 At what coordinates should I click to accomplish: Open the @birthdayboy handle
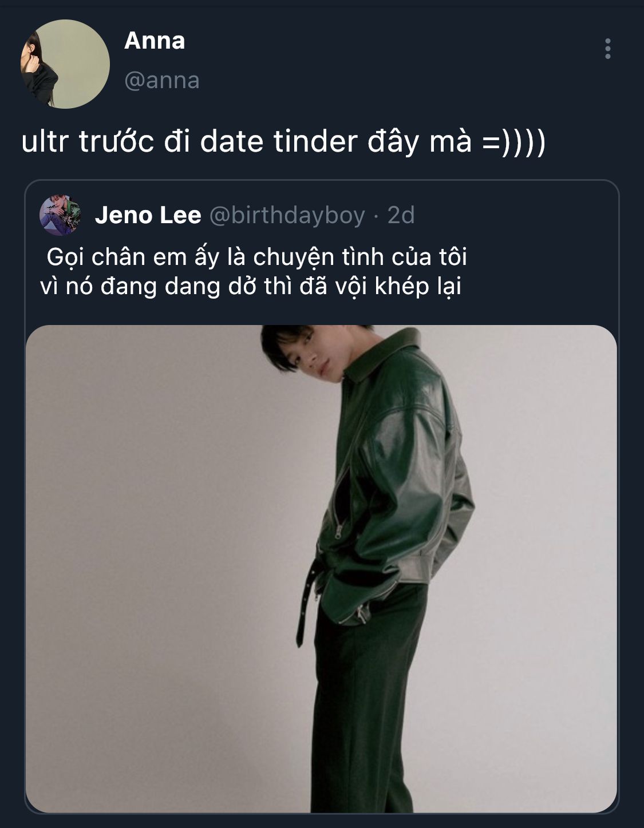coord(287,215)
